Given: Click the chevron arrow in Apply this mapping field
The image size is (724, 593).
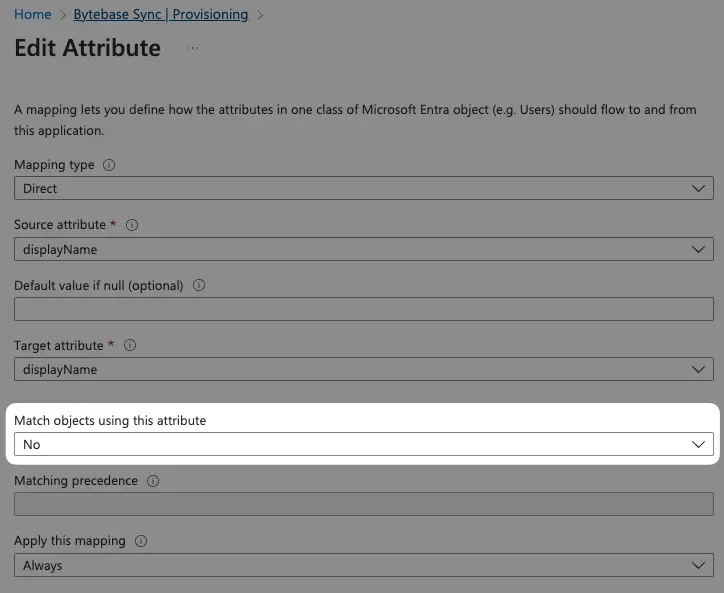Looking at the screenshot, I should pos(698,565).
